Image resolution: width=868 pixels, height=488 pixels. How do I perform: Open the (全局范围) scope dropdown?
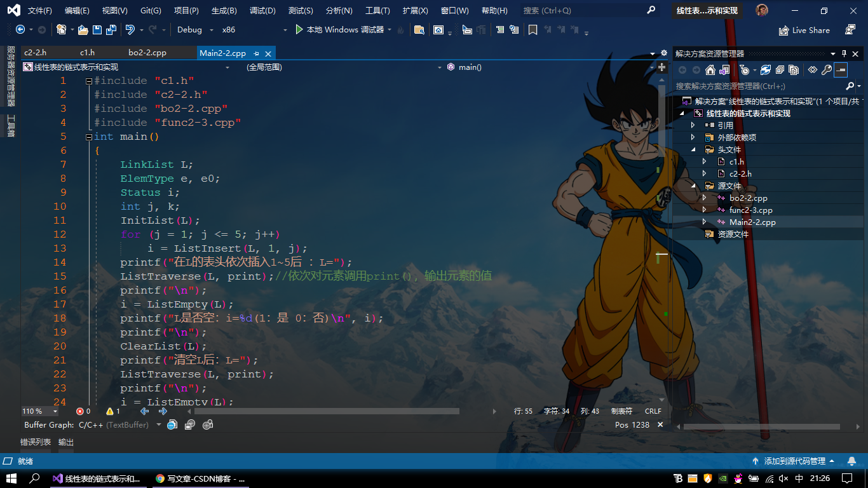coord(343,67)
